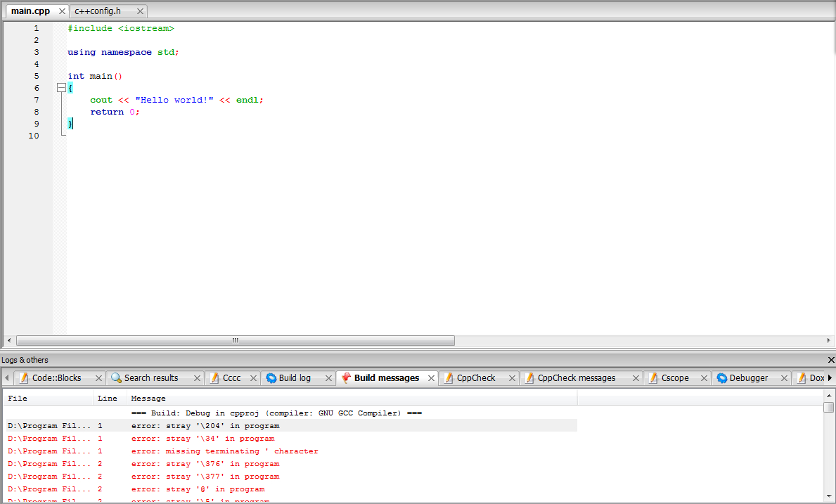Close the Logs & others panel
This screenshot has height=504, width=836.
(831, 360)
